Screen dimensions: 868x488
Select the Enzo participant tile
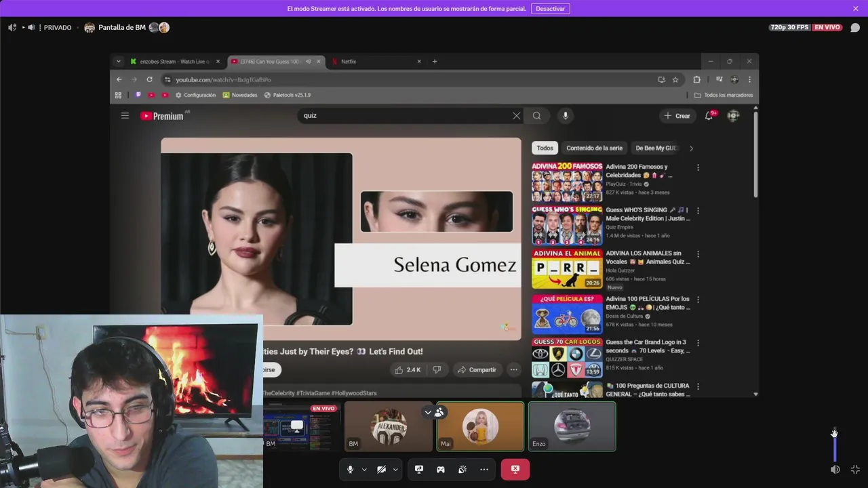572,426
